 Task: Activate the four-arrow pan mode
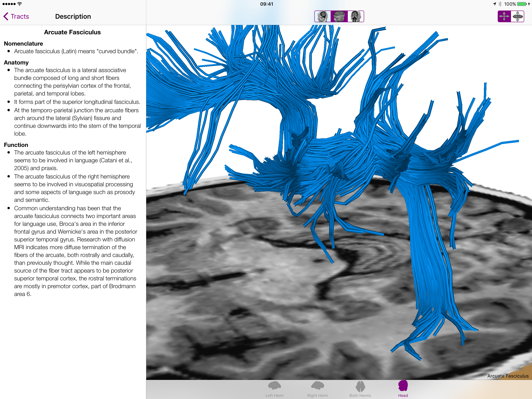point(504,16)
